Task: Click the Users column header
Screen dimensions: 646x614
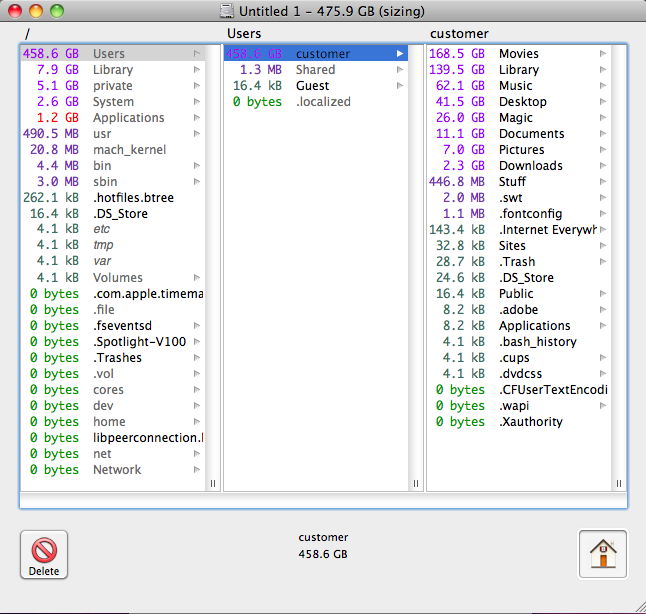Action: pyautogui.click(x=244, y=34)
